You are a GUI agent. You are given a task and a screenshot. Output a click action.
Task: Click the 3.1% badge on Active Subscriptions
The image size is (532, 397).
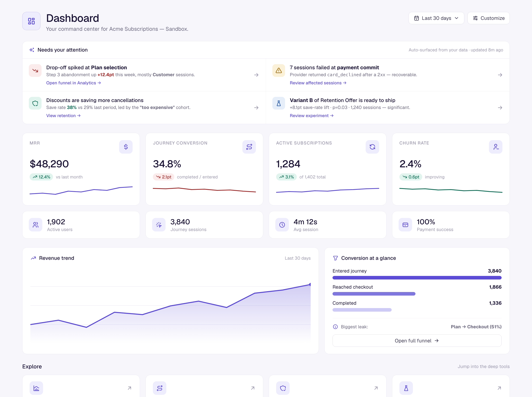pyautogui.click(x=286, y=177)
